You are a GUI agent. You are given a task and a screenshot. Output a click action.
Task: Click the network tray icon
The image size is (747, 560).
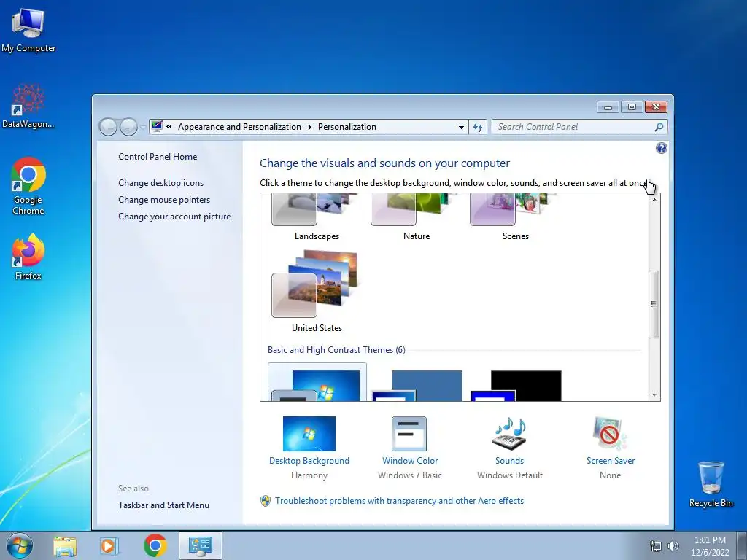656,546
